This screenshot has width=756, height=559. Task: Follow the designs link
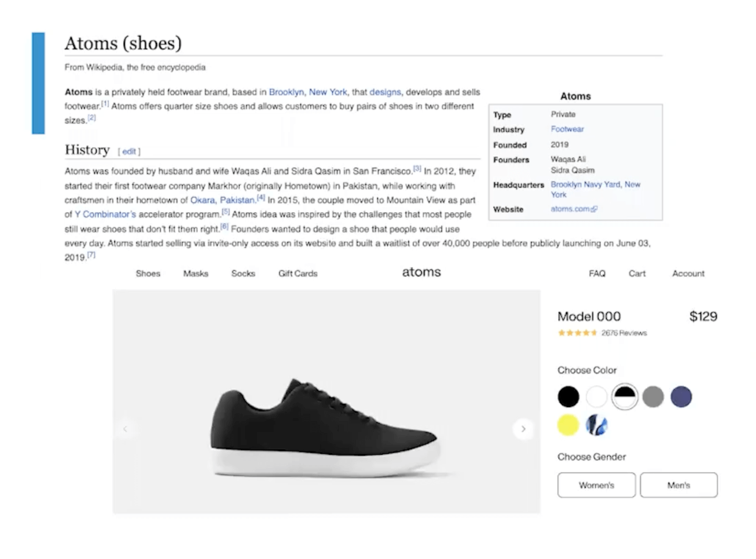click(x=385, y=92)
